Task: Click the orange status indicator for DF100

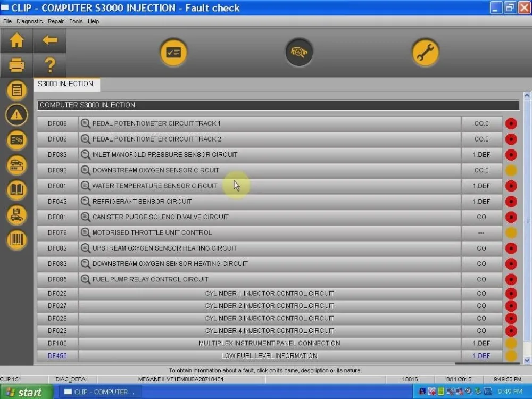Action: 511,343
